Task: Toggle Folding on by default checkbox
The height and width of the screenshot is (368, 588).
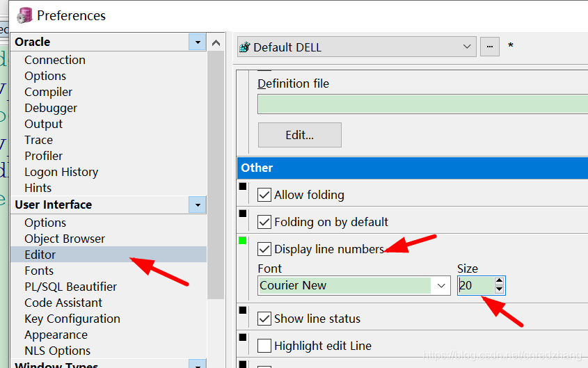Action: 264,222
